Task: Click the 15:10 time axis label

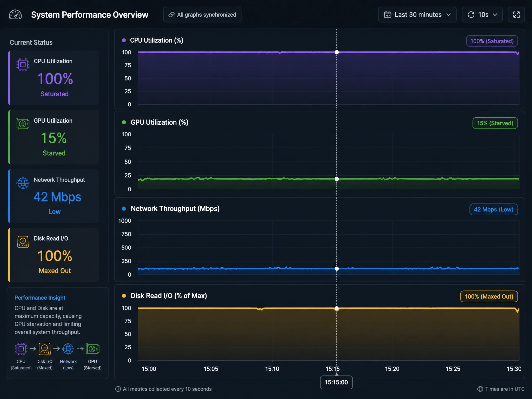Action: click(272, 369)
